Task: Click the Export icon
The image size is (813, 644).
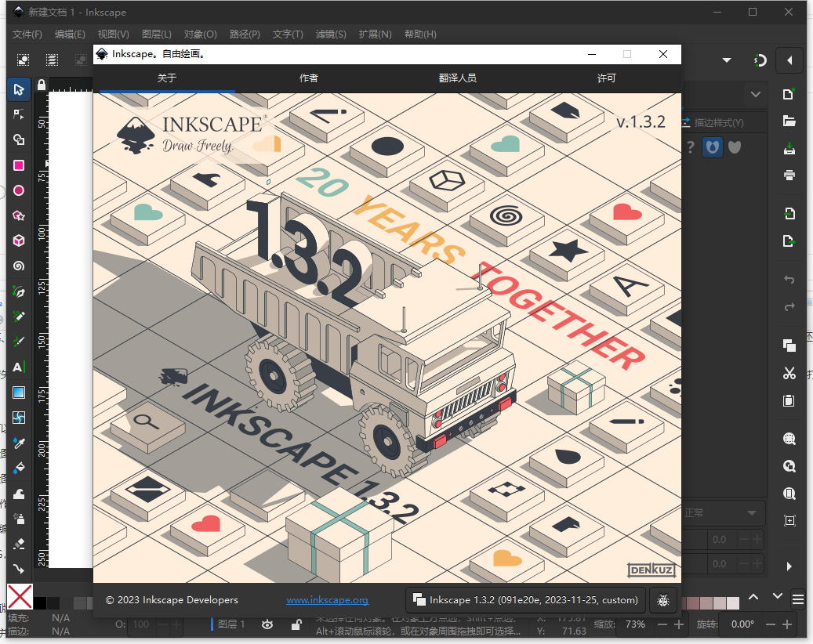Action: click(789, 241)
